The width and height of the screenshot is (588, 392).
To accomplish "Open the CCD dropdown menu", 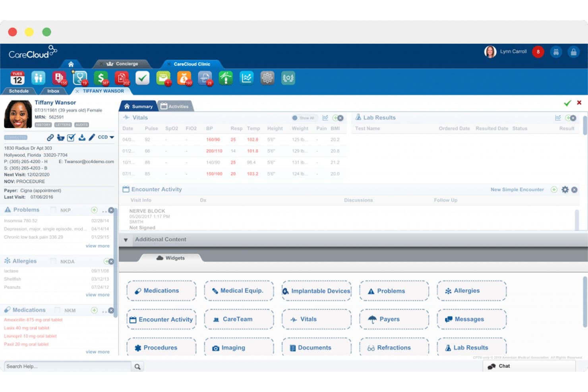I will (x=106, y=137).
